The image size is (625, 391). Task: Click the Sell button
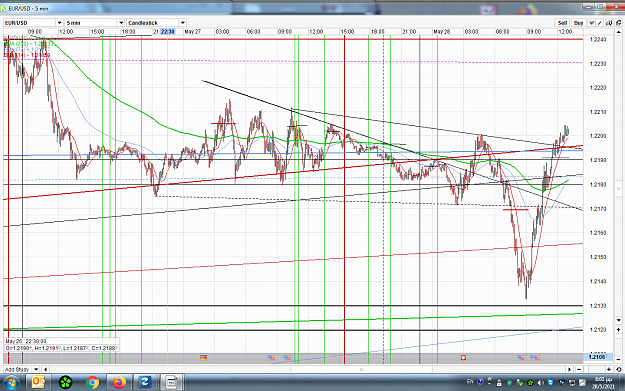(562, 23)
